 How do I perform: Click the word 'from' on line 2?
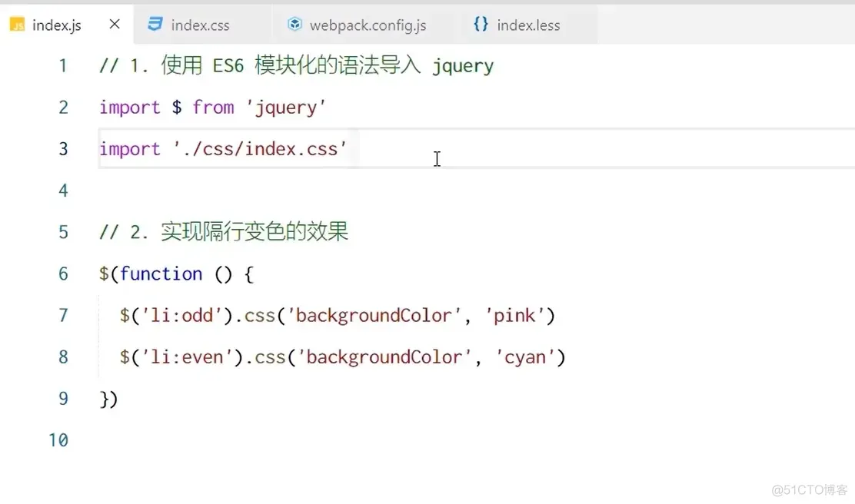click(213, 108)
